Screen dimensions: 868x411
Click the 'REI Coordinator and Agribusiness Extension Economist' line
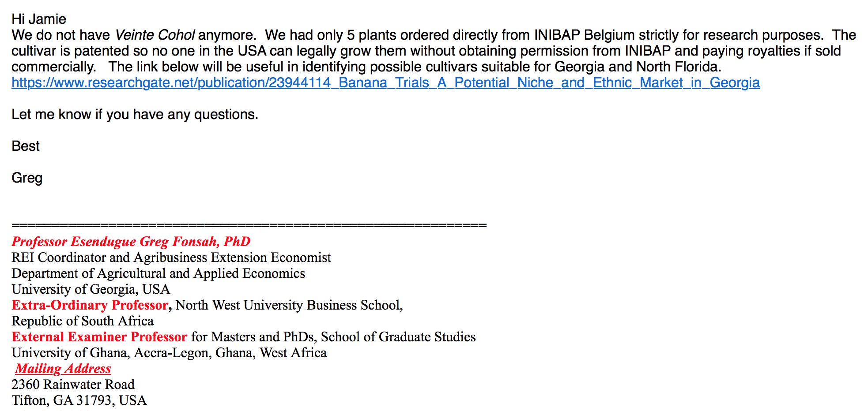(171, 258)
